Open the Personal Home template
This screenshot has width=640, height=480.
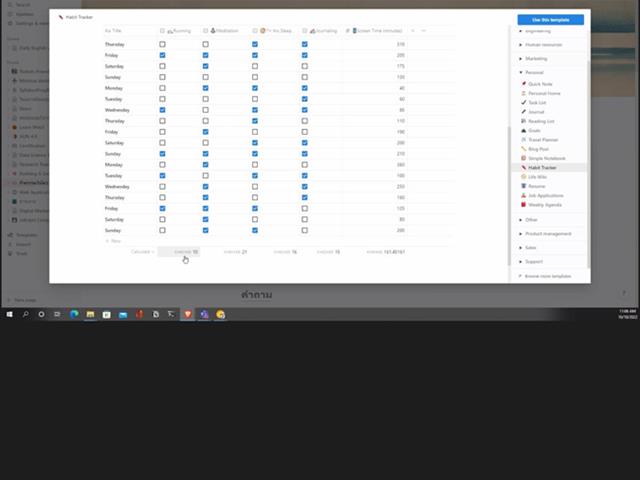pyautogui.click(x=544, y=93)
